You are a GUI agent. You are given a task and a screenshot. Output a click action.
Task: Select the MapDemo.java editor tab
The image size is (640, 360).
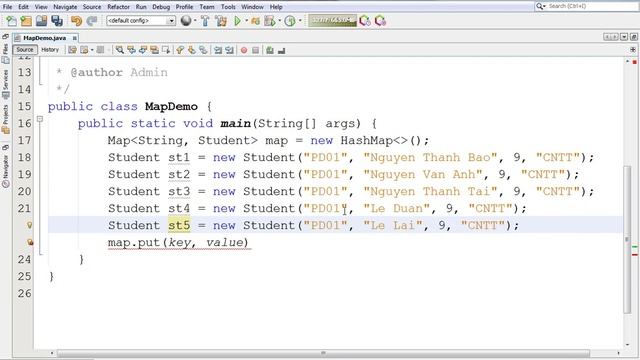pyautogui.click(x=44, y=38)
